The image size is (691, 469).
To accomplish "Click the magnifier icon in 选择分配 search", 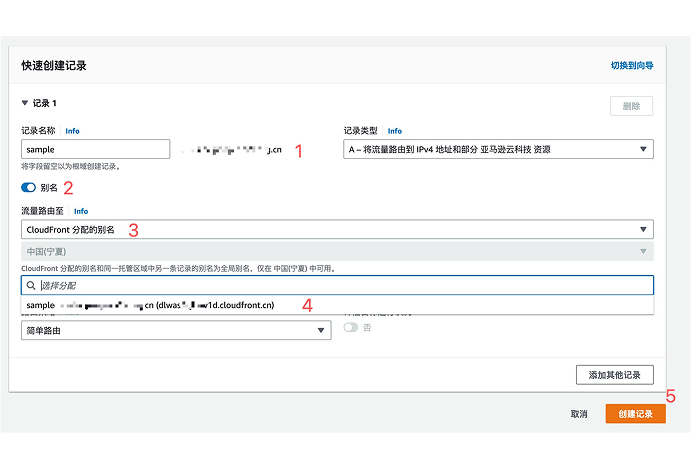I will coord(33,286).
